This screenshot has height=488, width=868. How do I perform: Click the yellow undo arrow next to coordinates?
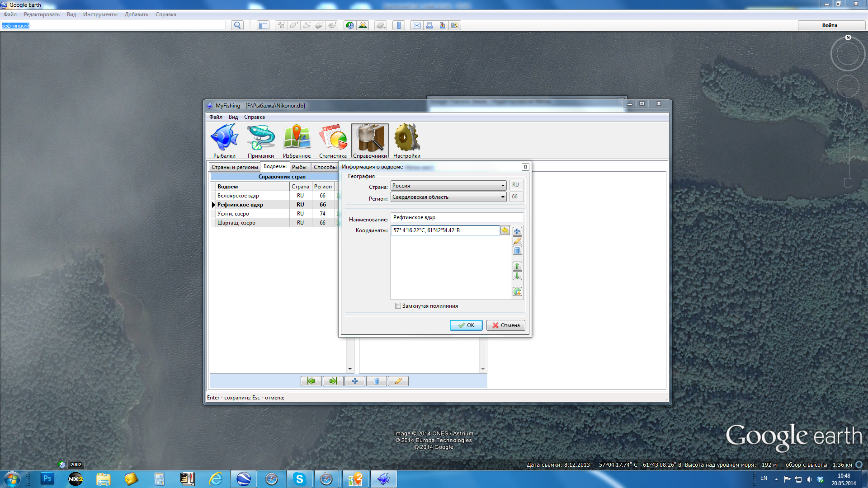click(505, 231)
